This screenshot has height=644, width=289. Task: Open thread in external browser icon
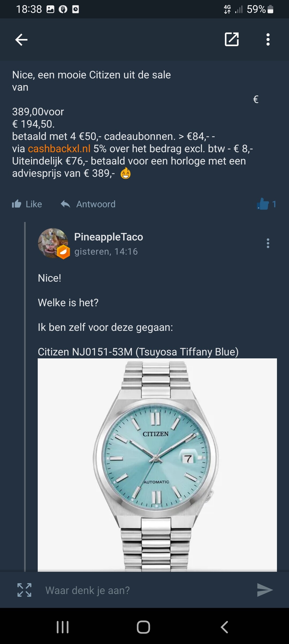click(232, 40)
